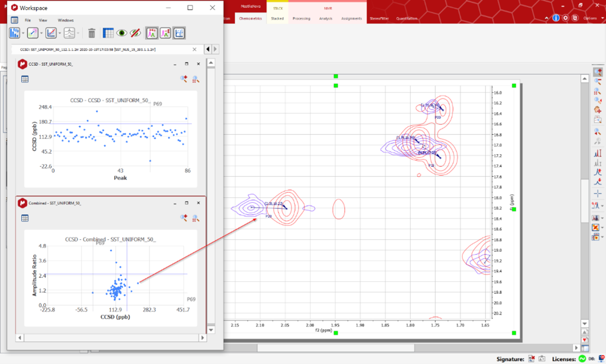The height and width of the screenshot is (364, 606).
Task: Close the CCSD SST_UNIFORM document tab
Action: [x=195, y=49]
